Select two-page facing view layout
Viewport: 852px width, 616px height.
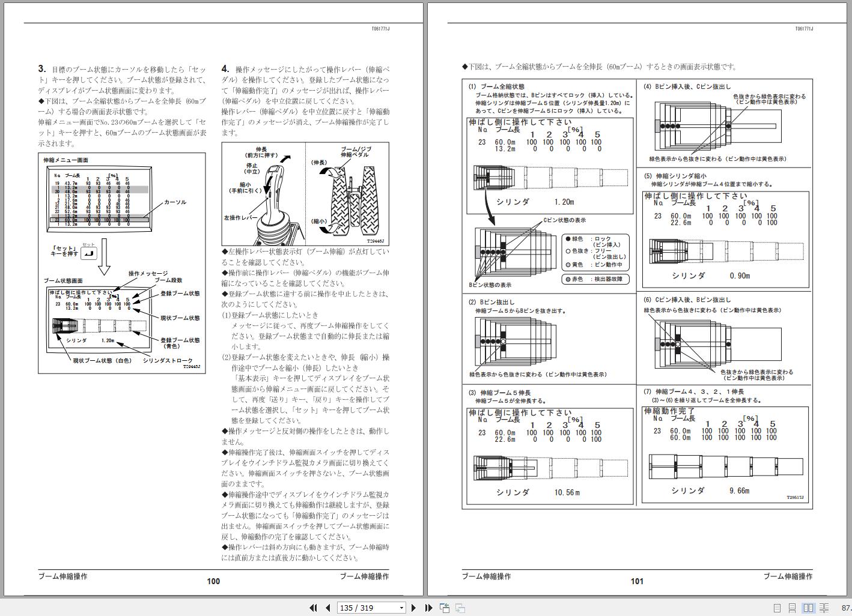pos(808,608)
